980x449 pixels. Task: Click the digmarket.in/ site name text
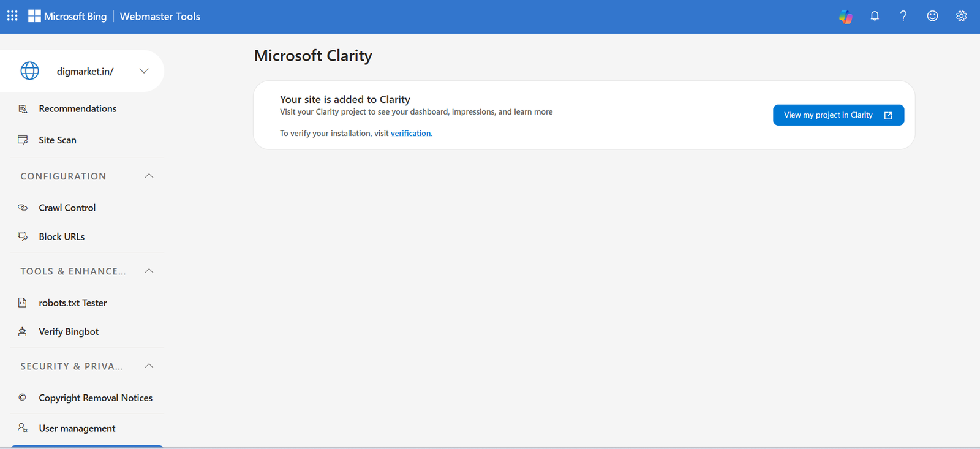85,71
